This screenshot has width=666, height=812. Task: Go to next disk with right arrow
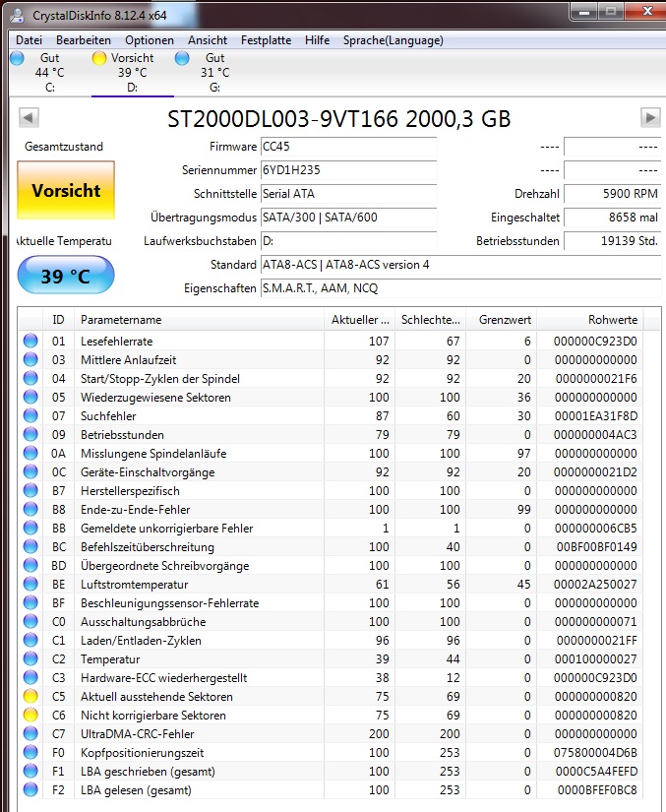(650, 117)
